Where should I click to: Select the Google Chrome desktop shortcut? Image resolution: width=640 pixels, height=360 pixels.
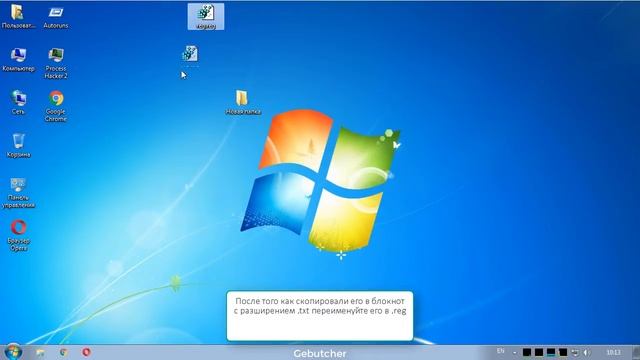56,106
